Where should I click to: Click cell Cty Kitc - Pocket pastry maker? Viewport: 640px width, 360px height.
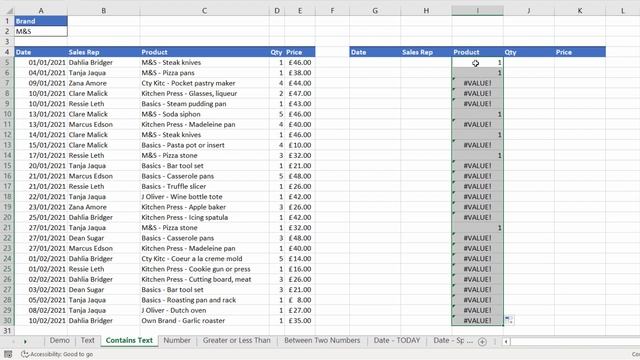pyautogui.click(x=204, y=83)
